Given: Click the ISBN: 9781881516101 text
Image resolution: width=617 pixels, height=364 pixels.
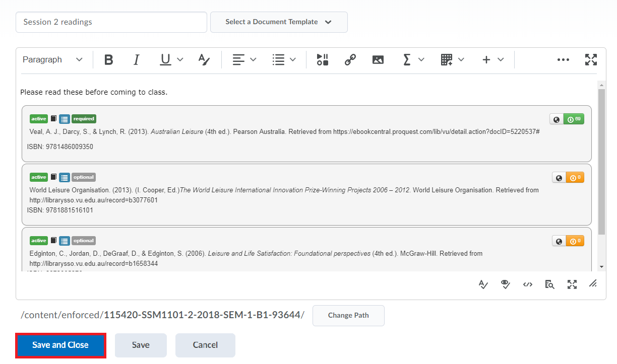Looking at the screenshot, I should 60,210.
